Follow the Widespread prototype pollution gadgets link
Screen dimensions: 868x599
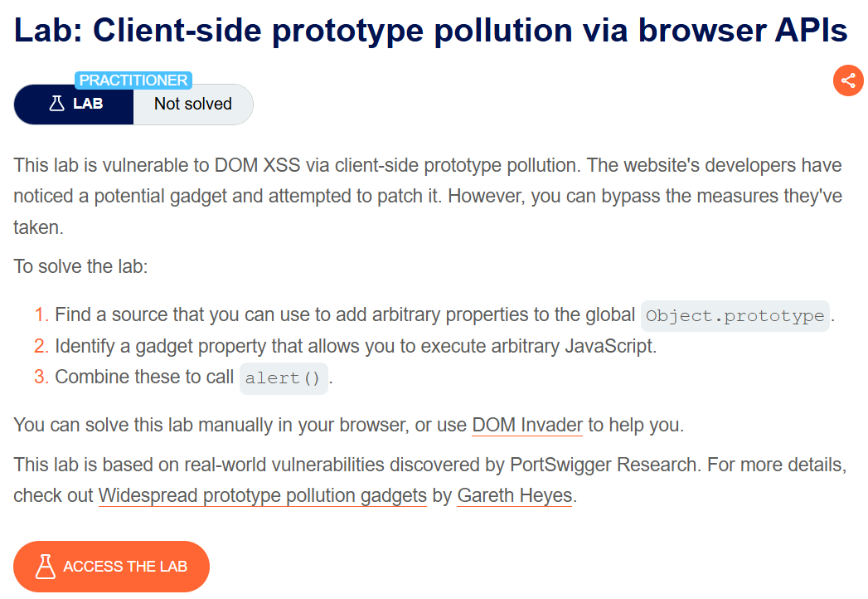(262, 495)
